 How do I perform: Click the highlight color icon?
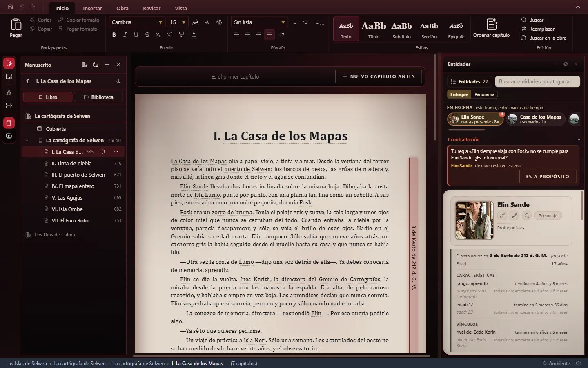[182, 35]
